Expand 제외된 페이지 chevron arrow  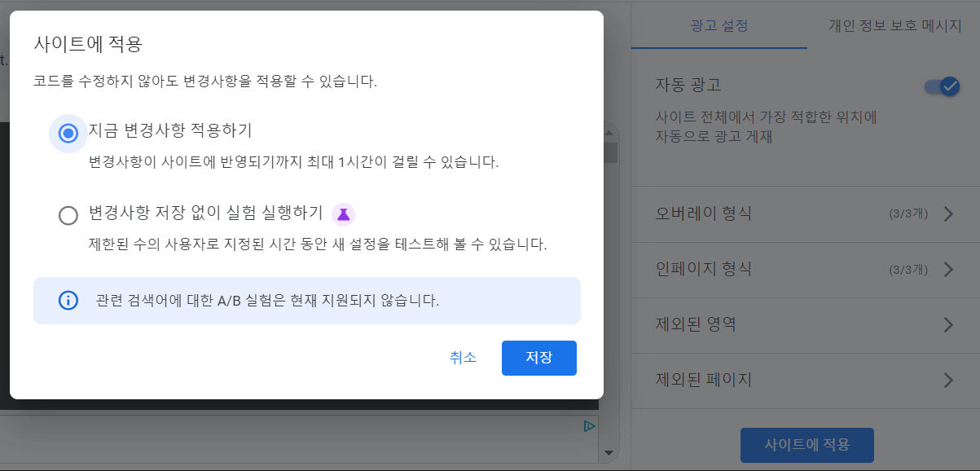click(x=947, y=380)
